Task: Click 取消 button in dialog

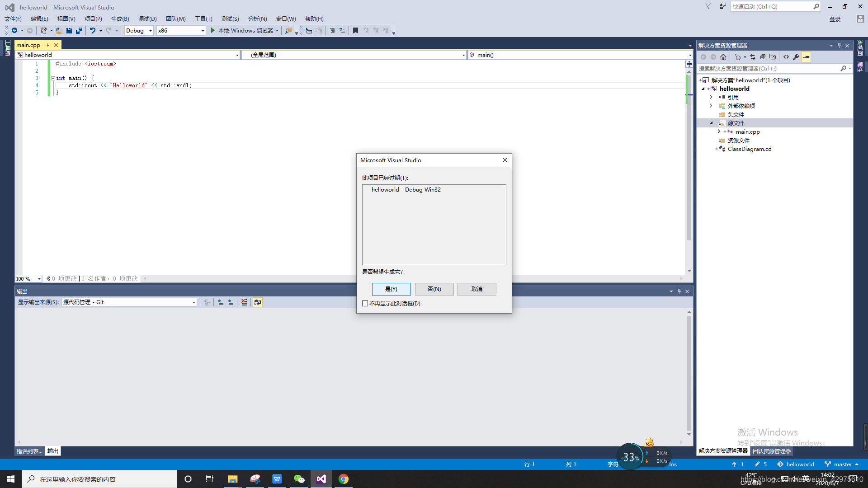Action: [477, 289]
